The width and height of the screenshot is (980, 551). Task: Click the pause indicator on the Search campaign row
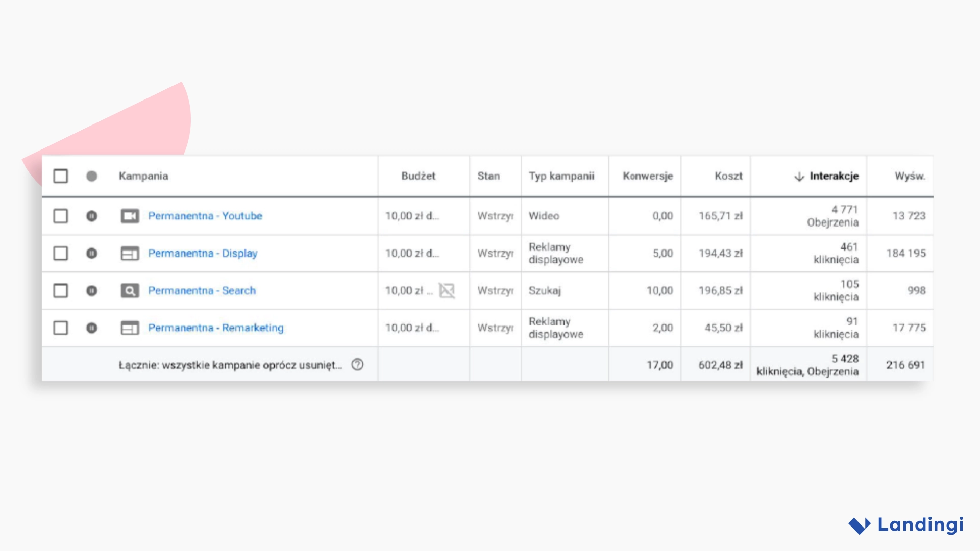coord(92,291)
